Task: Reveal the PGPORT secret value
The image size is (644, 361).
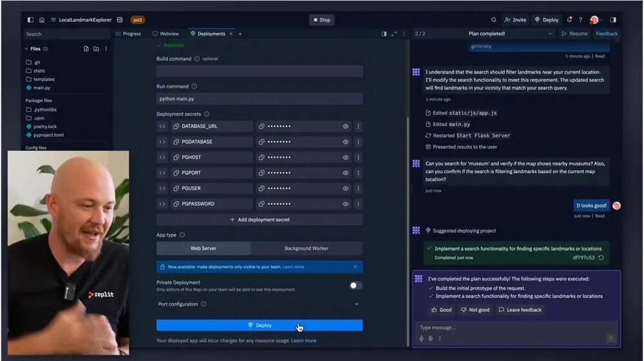Action: [x=346, y=173]
